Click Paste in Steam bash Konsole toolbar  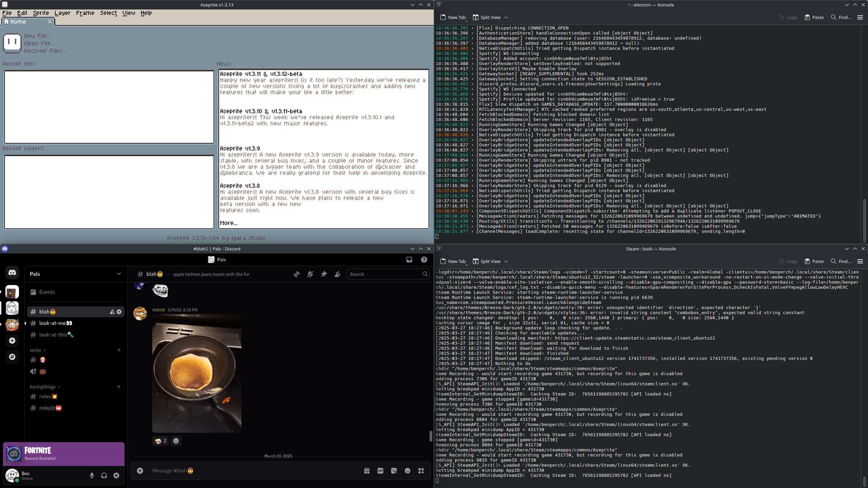click(814, 261)
